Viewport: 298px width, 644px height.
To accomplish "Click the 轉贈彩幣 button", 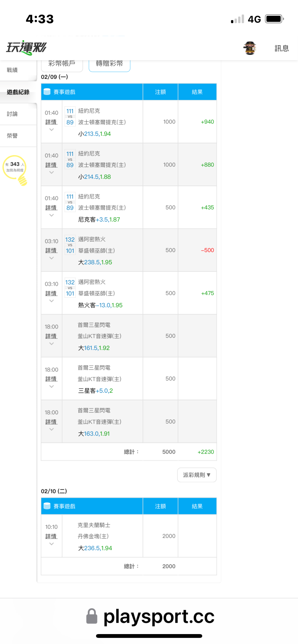I will [x=109, y=64].
